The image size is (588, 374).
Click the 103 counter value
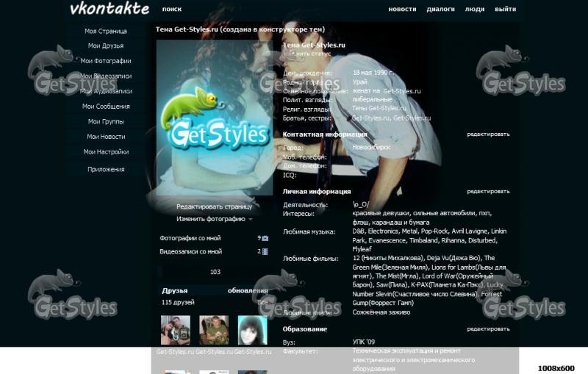click(215, 272)
